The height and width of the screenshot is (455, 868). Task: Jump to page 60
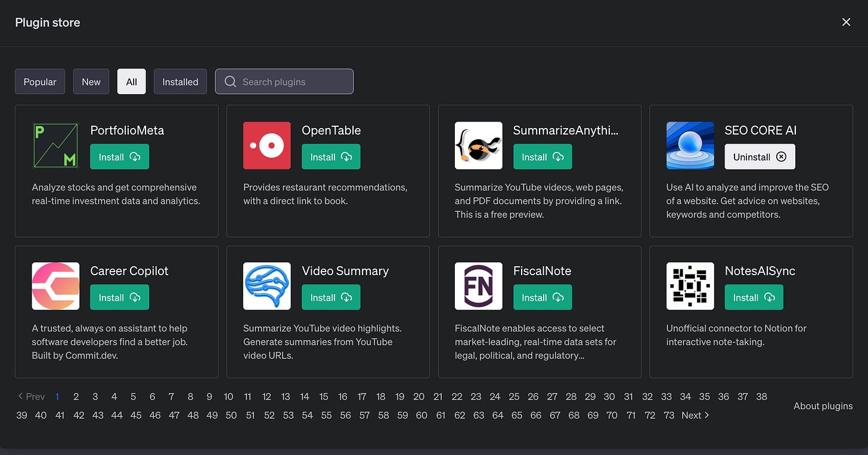(421, 415)
